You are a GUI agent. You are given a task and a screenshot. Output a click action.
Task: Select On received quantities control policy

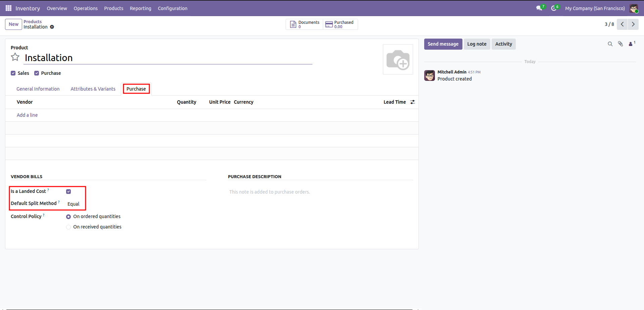point(68,227)
